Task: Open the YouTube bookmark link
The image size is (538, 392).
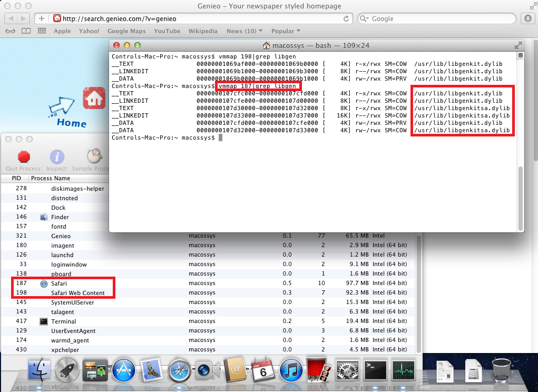Action: click(x=167, y=31)
